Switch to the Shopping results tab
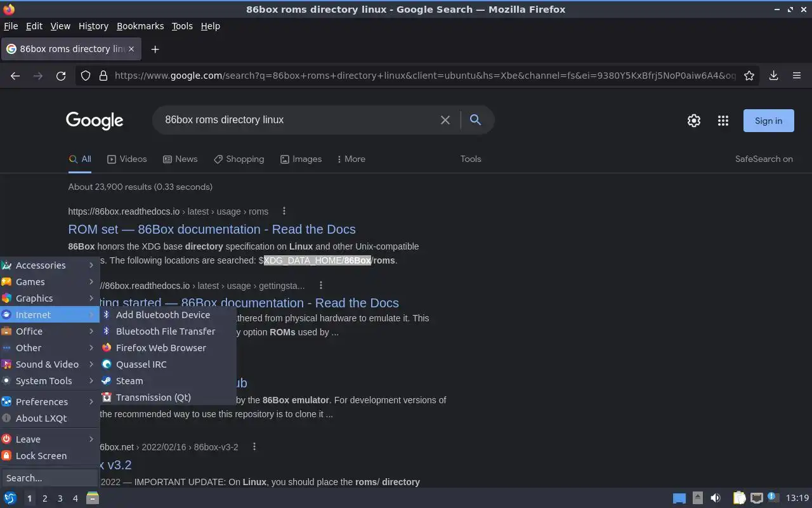The image size is (812, 508). pos(239,159)
